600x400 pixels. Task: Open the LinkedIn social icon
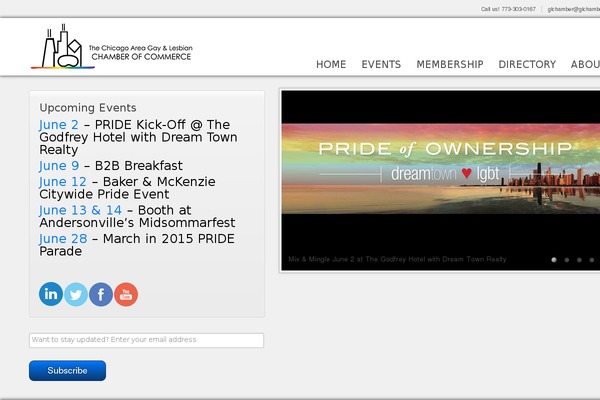pos(51,294)
